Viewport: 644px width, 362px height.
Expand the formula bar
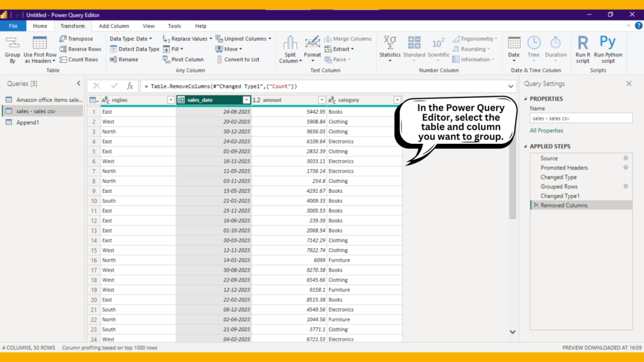pyautogui.click(x=511, y=86)
